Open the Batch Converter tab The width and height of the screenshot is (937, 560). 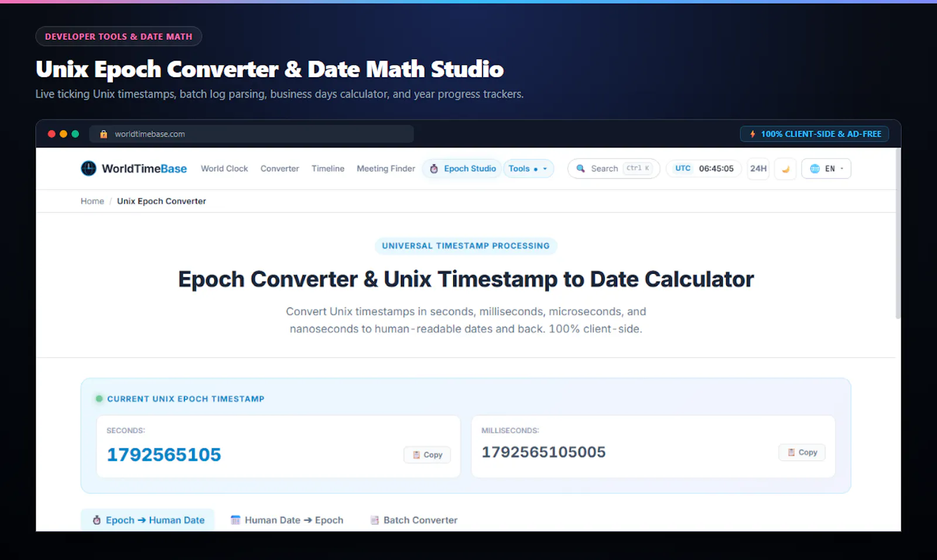(414, 520)
